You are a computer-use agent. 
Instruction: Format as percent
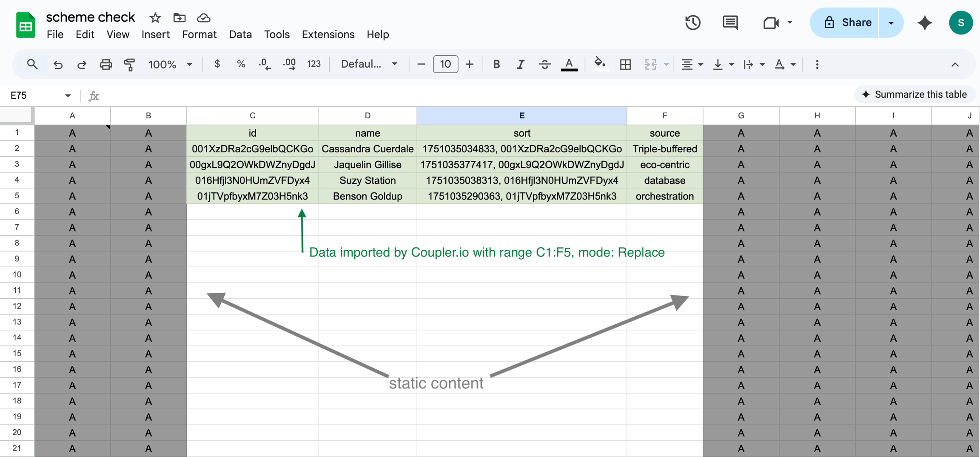point(241,64)
